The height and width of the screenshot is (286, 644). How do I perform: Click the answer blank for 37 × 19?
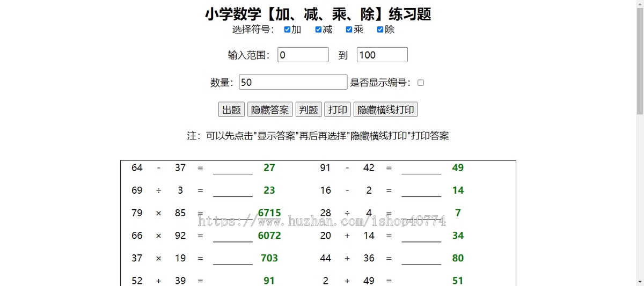(233, 258)
